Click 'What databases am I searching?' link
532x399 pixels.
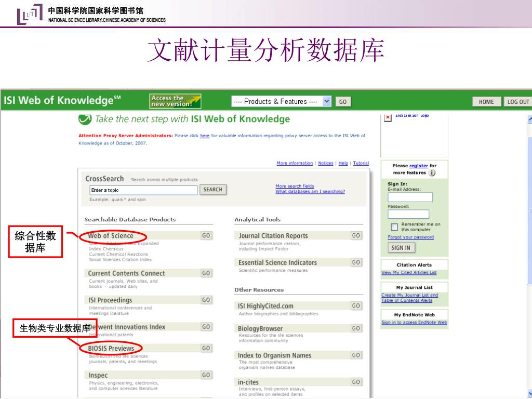[310, 191]
